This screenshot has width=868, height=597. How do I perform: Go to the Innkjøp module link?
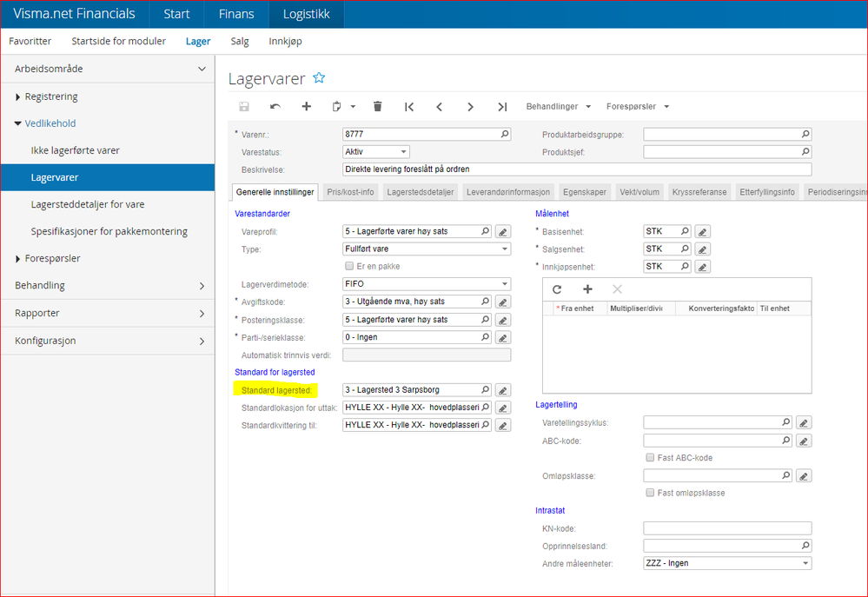(287, 41)
